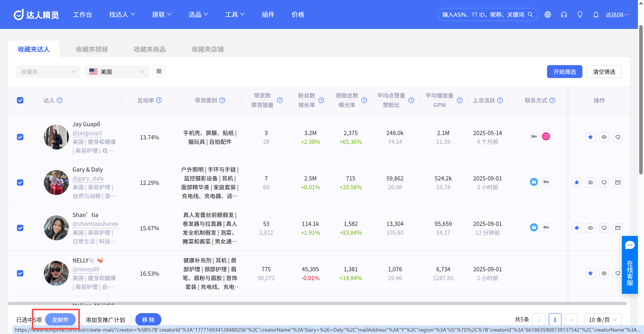This screenshot has height=334, width=644.
Task: Open the 美国 country selector
Action: tap(117, 71)
